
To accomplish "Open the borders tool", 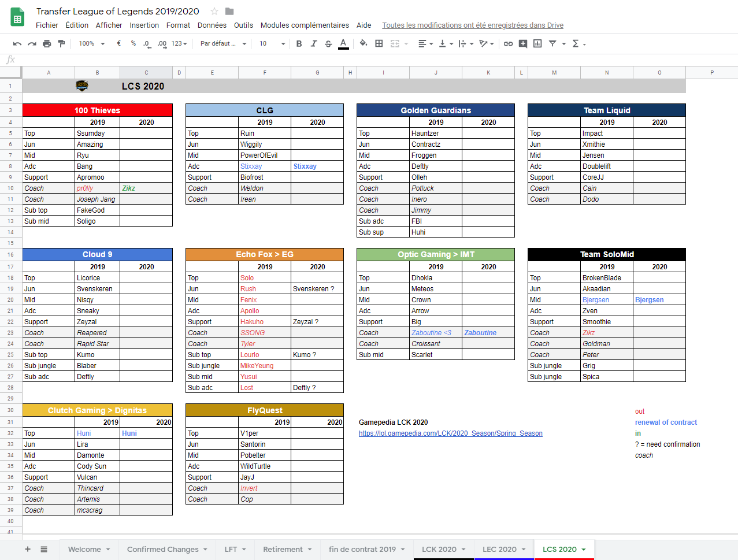I will 379,43.
